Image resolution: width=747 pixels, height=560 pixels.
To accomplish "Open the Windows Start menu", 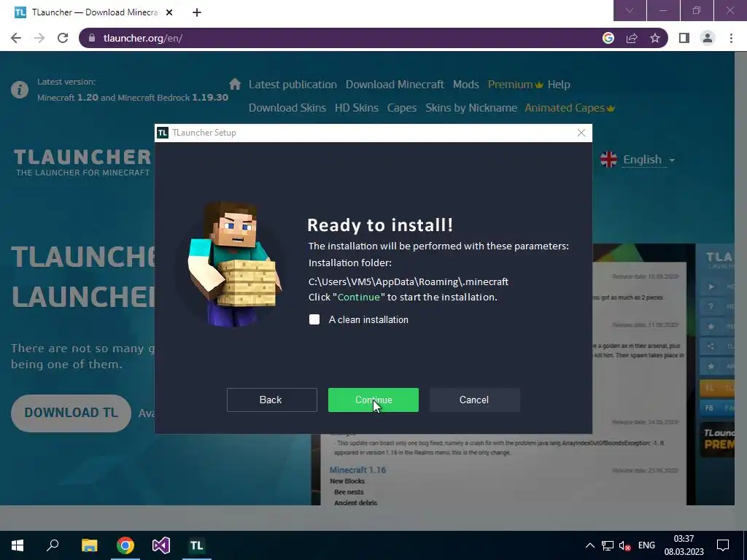I will [18, 545].
